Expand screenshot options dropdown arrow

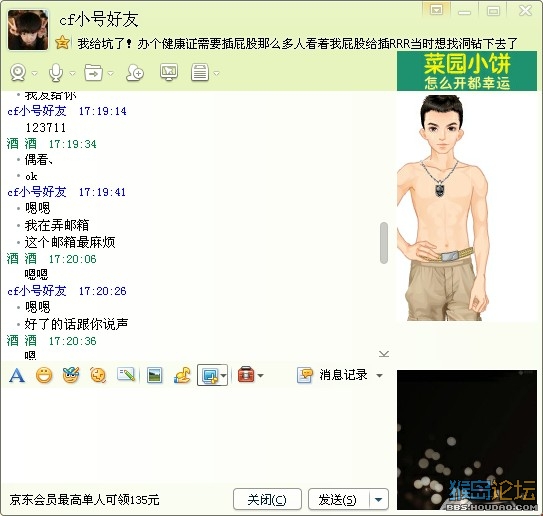pyautogui.click(x=223, y=376)
